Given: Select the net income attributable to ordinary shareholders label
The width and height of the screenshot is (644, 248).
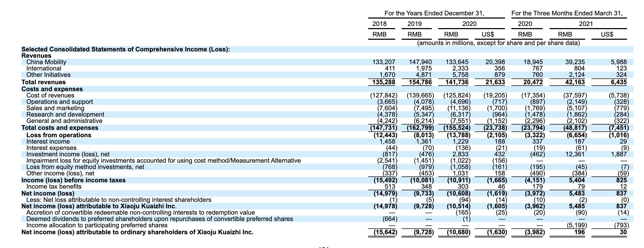Looking at the screenshot, I should pyautogui.click(x=137, y=232).
